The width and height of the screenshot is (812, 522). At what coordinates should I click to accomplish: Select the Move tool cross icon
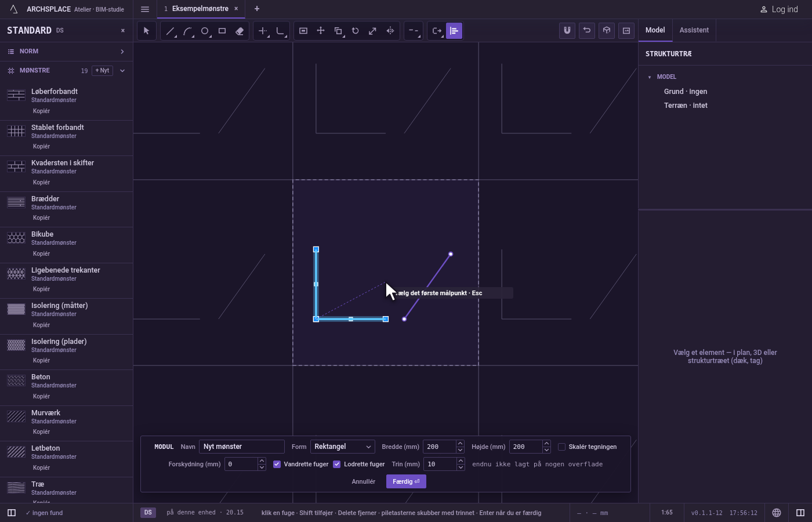[x=321, y=31]
